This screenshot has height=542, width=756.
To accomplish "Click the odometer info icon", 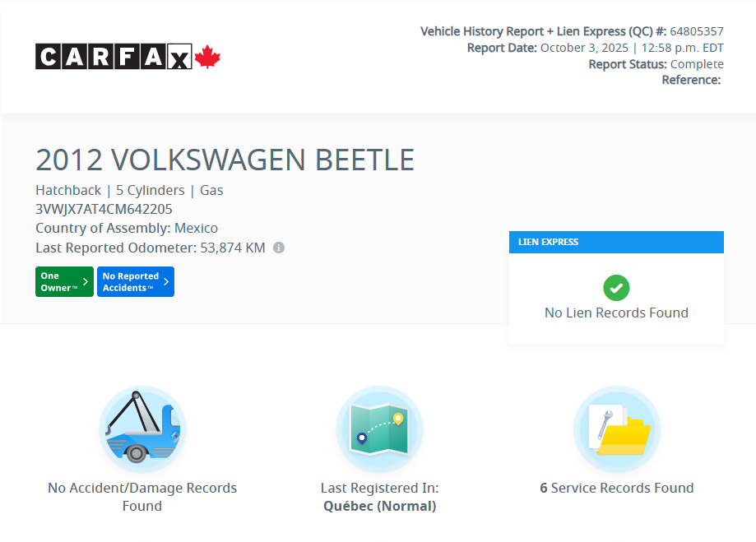I will [x=279, y=248].
